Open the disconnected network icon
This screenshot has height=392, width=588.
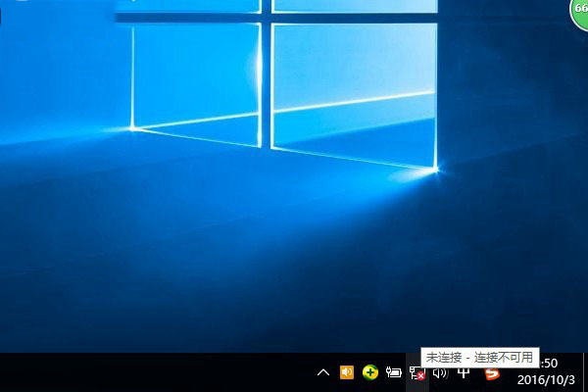pyautogui.click(x=417, y=373)
